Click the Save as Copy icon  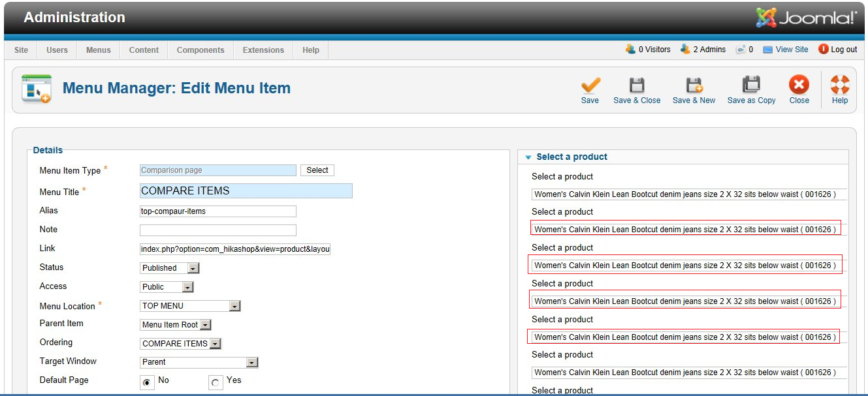pyautogui.click(x=751, y=85)
